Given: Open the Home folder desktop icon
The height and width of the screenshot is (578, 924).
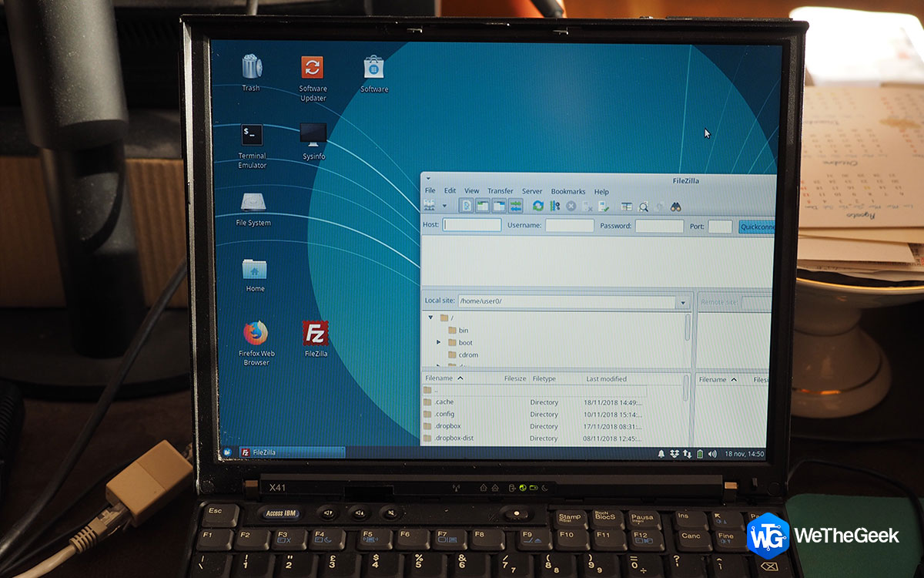Looking at the screenshot, I should point(255,275).
